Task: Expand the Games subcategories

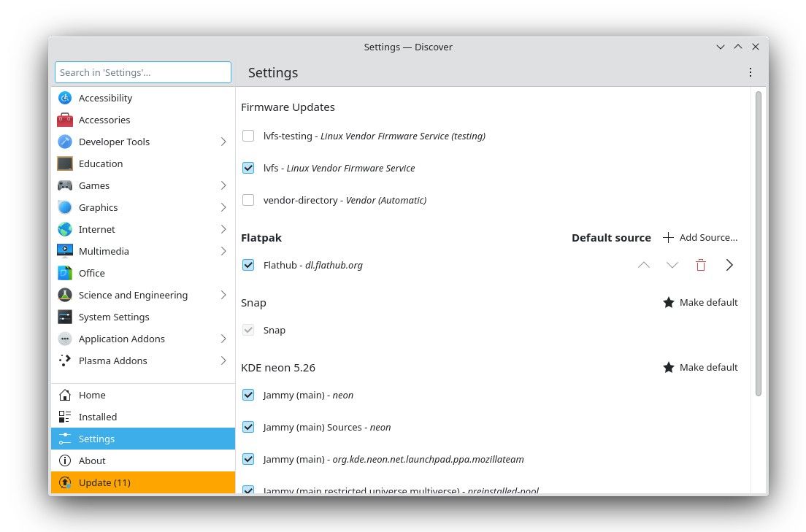Action: (223, 185)
